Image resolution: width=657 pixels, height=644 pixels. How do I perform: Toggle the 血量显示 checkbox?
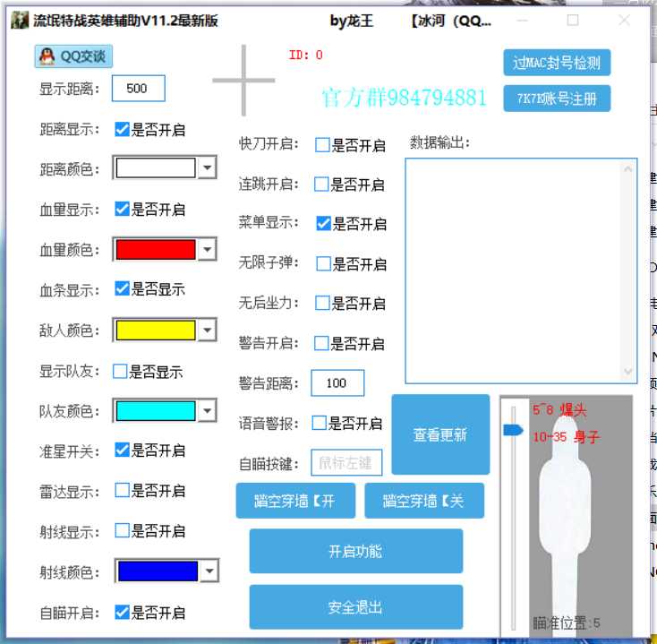click(x=122, y=209)
